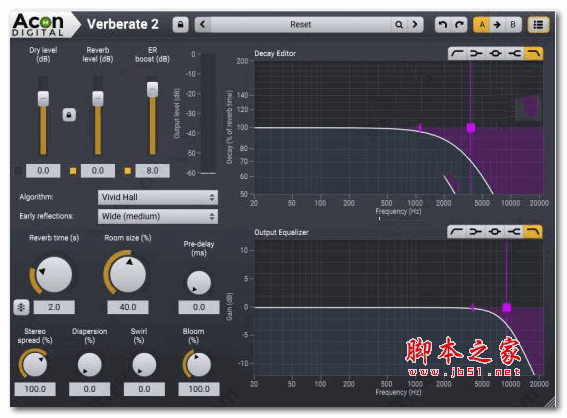Select the A settings slot
The image size is (567, 418).
[x=482, y=25]
